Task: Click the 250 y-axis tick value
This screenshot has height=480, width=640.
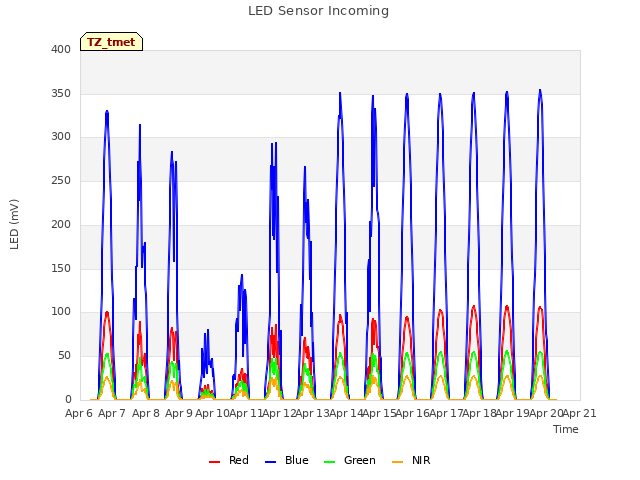Action: 61,180
